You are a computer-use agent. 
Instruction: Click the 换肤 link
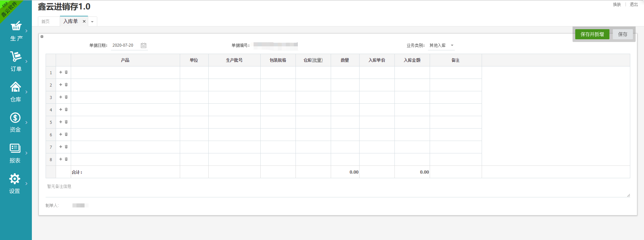coord(617,4)
